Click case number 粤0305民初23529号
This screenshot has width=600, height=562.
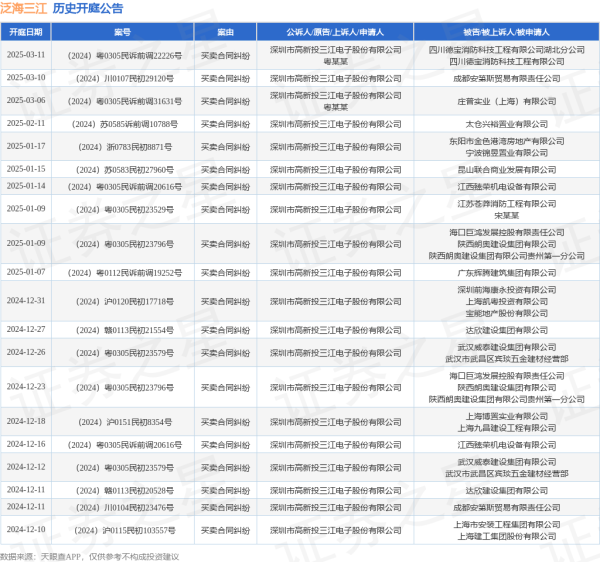pyautogui.click(x=125, y=210)
